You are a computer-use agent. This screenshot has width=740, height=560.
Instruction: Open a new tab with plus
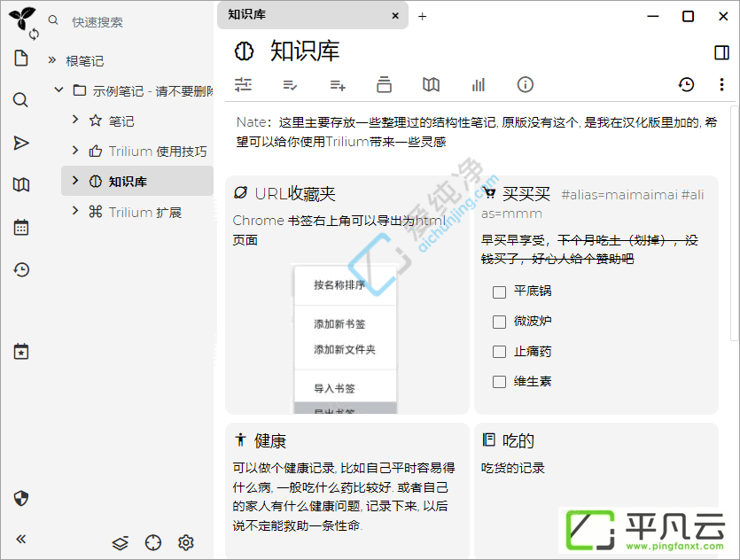423,17
